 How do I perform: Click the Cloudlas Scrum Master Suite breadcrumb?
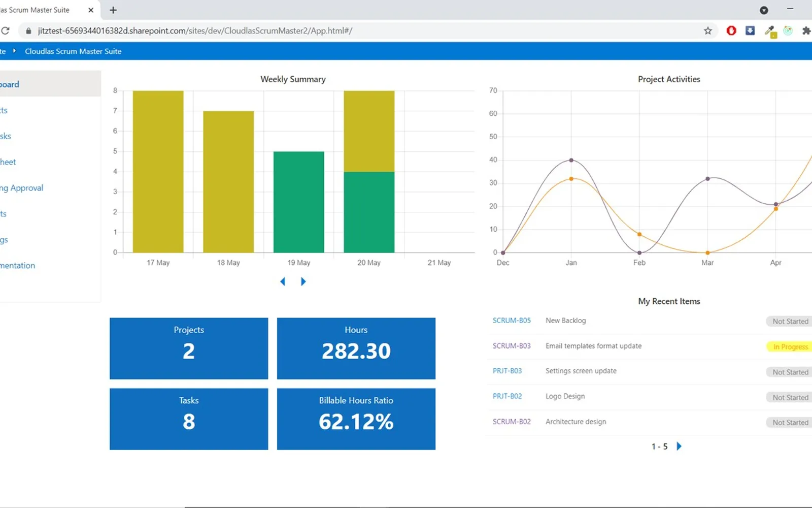pos(73,51)
